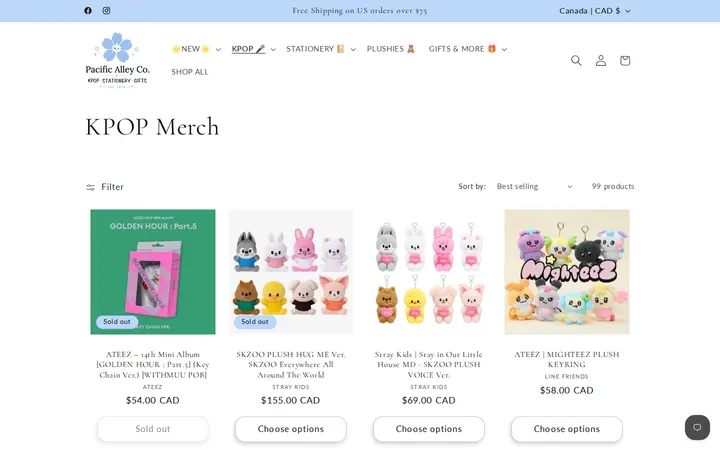Expand the KPOP menu
Image resolution: width=720 pixels, height=450 pixels.
(253, 49)
